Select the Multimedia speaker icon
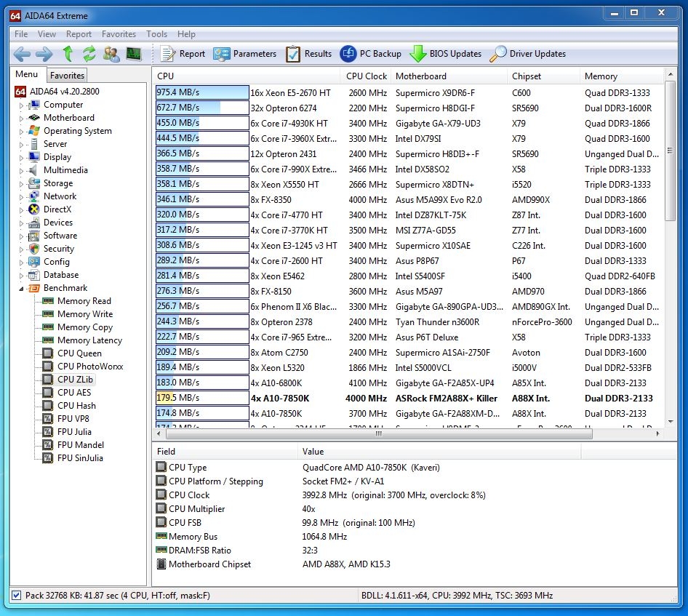The height and width of the screenshot is (616, 688). tap(33, 170)
